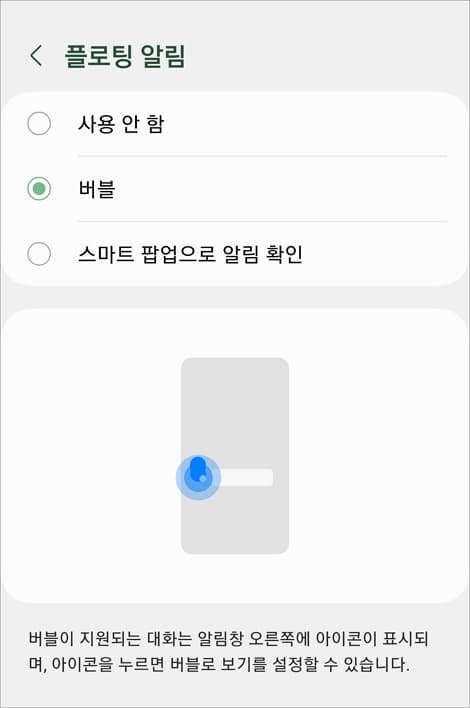Click the dark blue pill on bubble

[198, 468]
